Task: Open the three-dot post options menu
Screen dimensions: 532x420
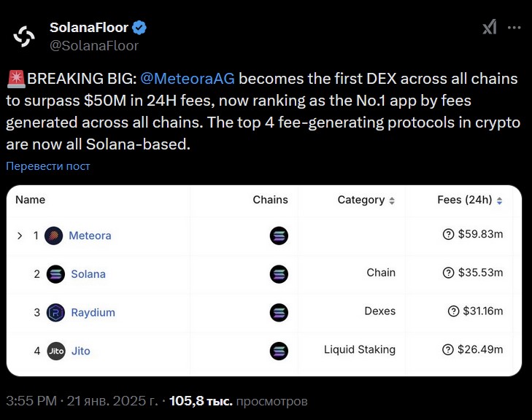Action: click(x=514, y=27)
